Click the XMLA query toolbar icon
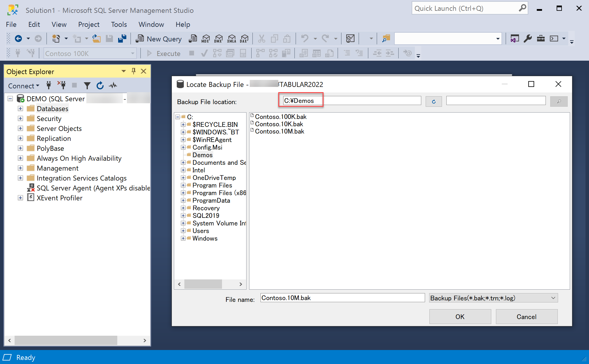 click(232, 38)
